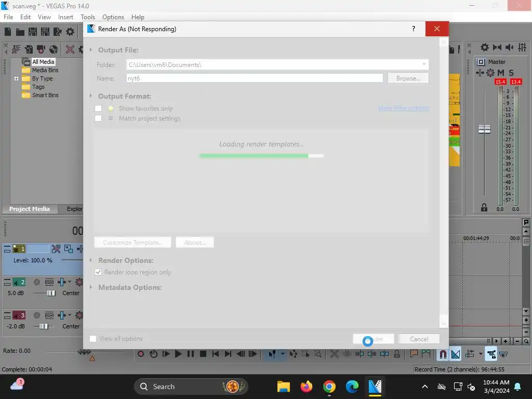The image size is (532, 399).
Task: Click the Record button in the transport bar
Action: 140,354
